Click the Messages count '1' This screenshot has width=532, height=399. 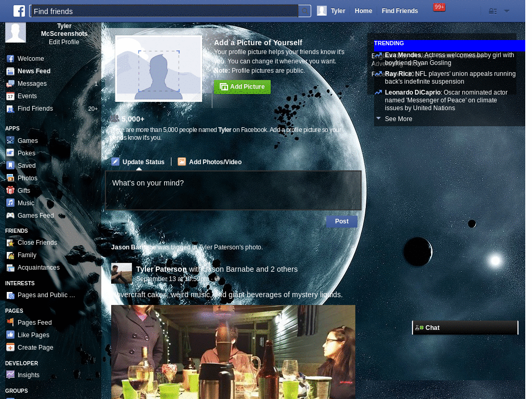[96, 84]
